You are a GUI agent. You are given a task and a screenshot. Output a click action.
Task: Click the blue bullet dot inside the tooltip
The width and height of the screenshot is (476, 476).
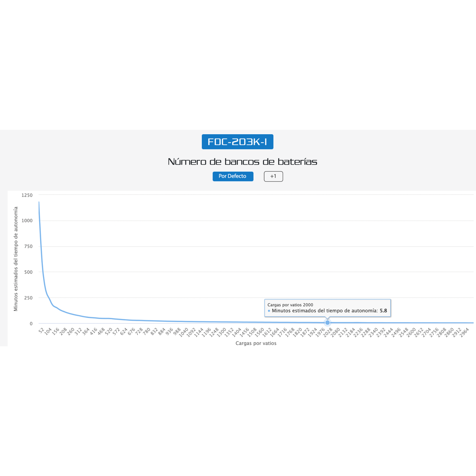click(269, 311)
